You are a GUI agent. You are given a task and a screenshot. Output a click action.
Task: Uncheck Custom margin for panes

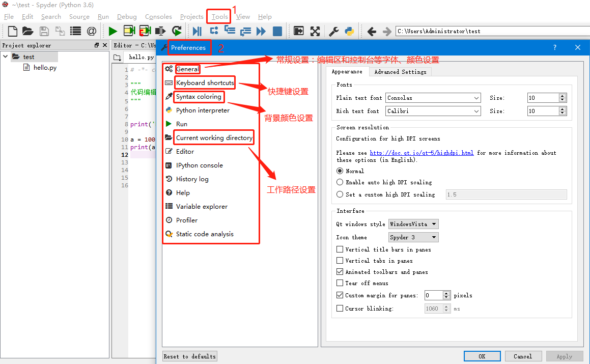tap(340, 295)
